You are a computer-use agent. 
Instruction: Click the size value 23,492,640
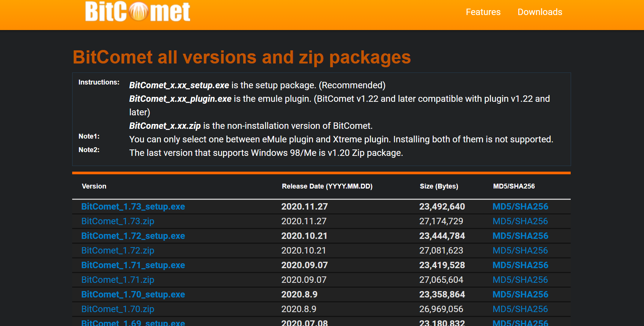(x=442, y=207)
